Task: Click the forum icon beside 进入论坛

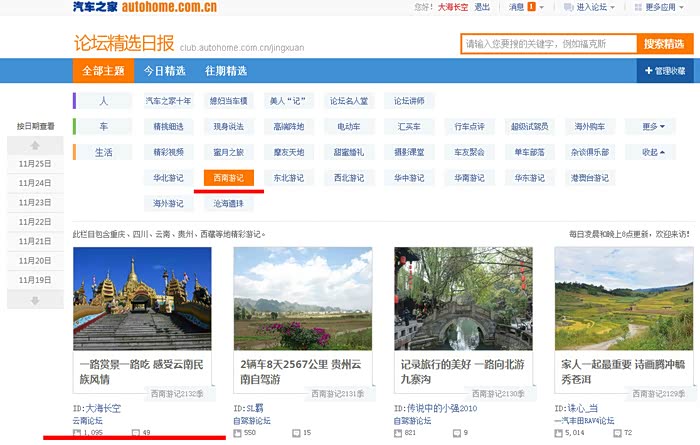Action: [568, 7]
